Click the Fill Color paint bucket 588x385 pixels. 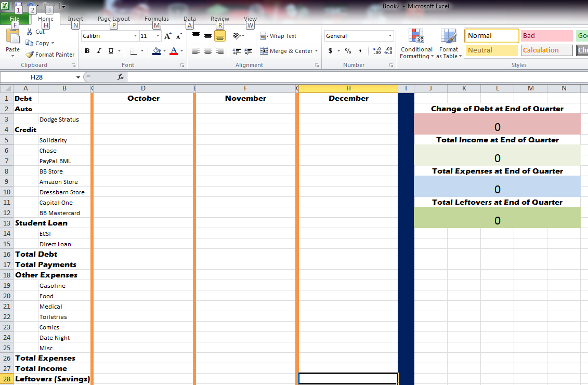tap(157, 50)
